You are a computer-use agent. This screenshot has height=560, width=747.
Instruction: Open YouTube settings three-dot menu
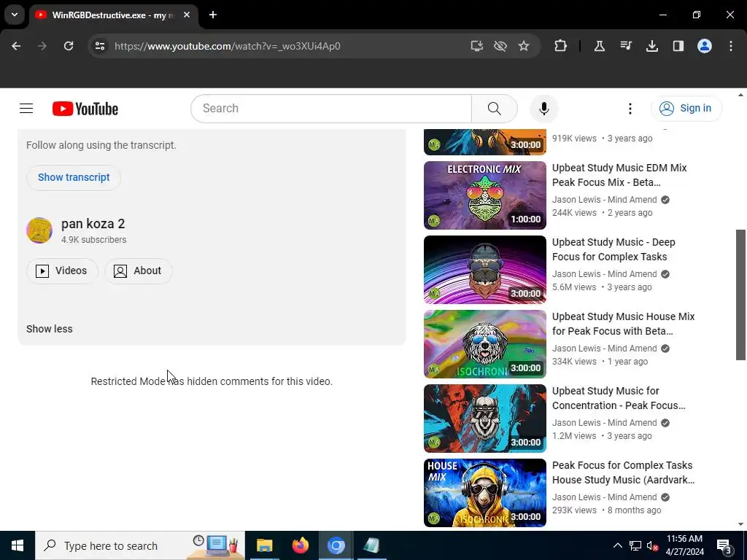(630, 109)
